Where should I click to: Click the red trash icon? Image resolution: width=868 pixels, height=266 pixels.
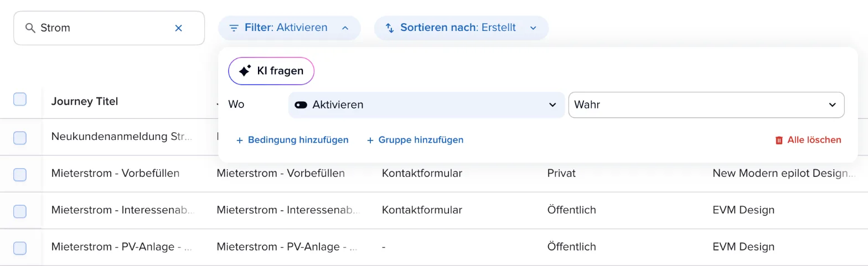[779, 140]
